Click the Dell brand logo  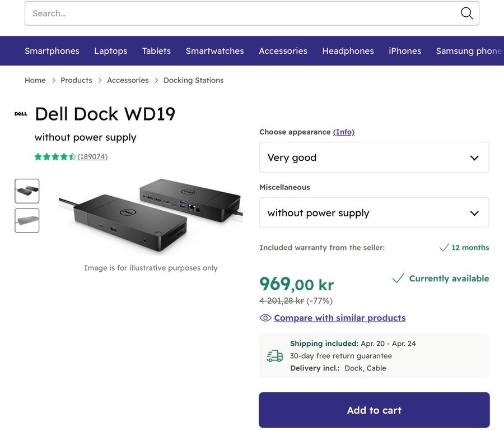click(x=21, y=114)
